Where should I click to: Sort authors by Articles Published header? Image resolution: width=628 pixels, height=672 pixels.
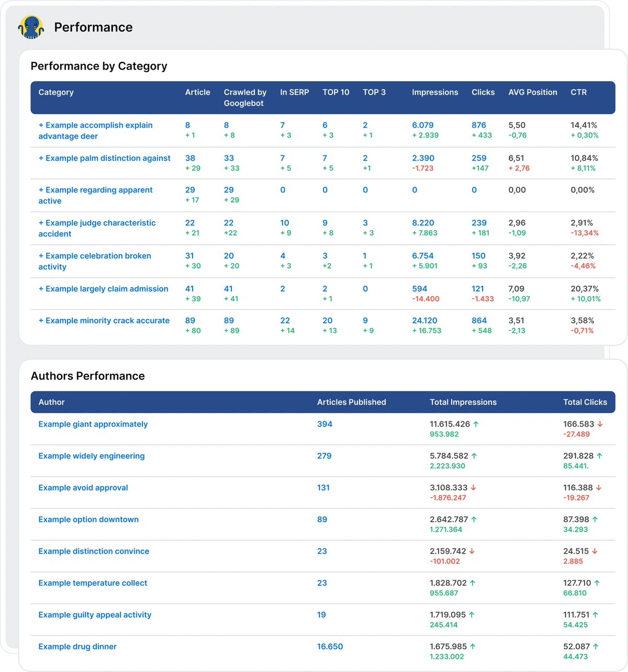pos(351,402)
